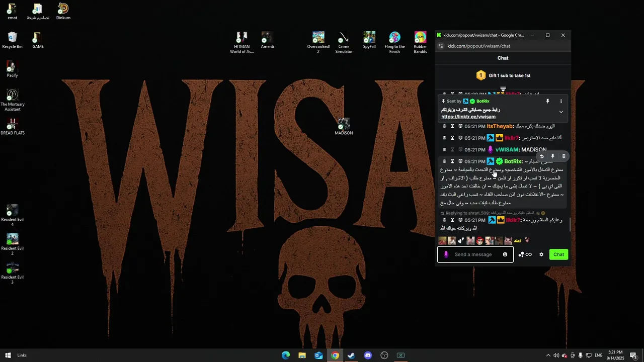This screenshot has height=362, width=644.
Task: Click the green Chat send button
Action: 558,254
